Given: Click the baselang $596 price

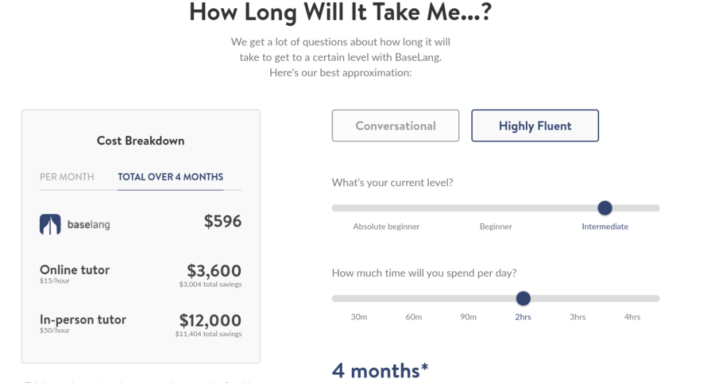Looking at the screenshot, I should 223,221.
